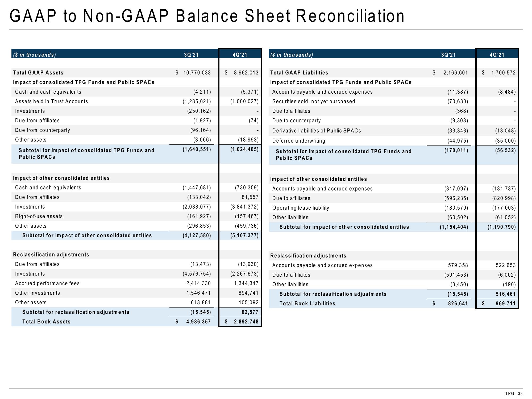
Task: Click the Investments value (3,841,372)
Action: click(x=244, y=207)
